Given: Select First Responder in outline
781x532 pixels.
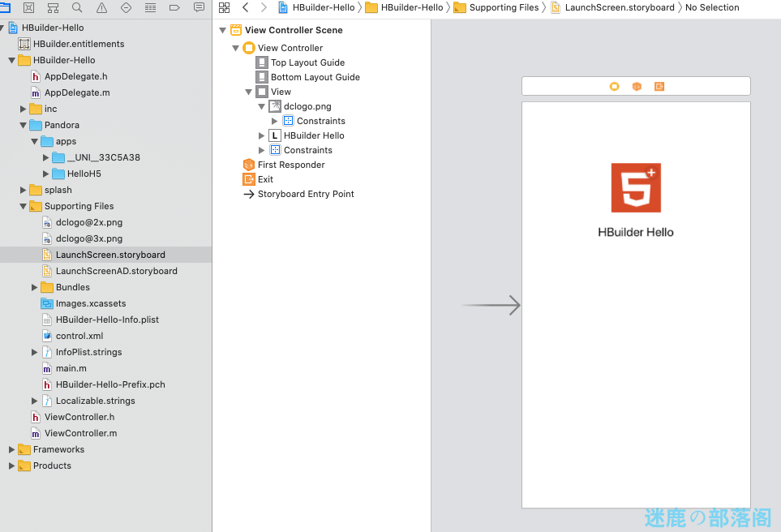Looking at the screenshot, I should [x=291, y=165].
